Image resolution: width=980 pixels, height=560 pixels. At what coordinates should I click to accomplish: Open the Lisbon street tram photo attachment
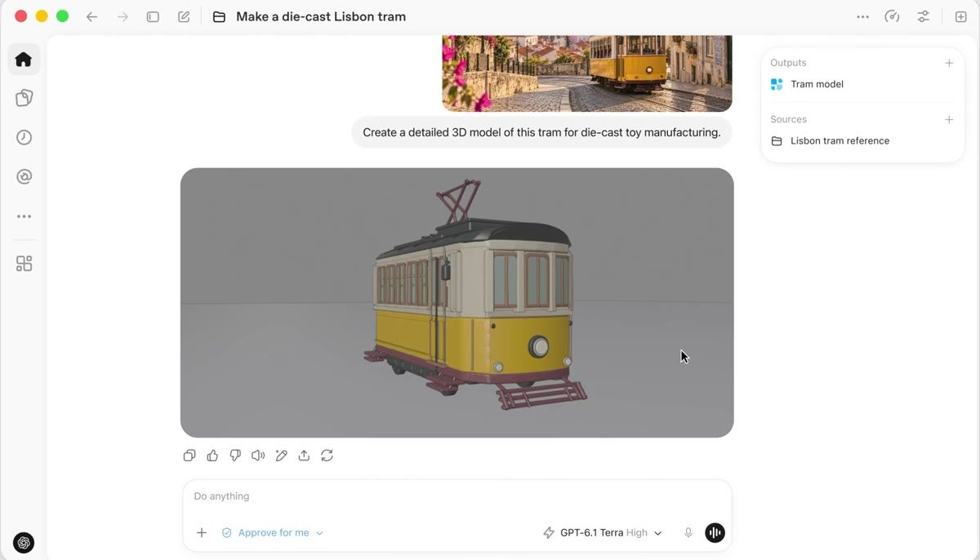(587, 73)
